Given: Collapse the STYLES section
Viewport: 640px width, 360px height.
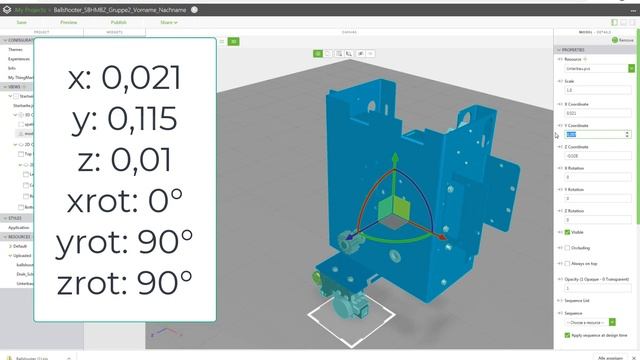Looking at the screenshot, I should (x=5, y=218).
